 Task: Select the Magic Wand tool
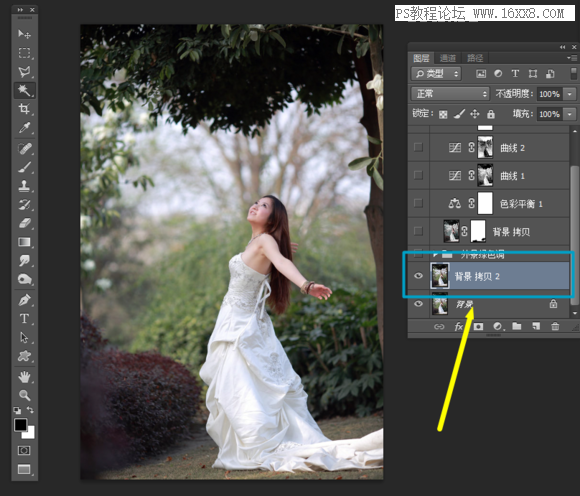(x=24, y=90)
